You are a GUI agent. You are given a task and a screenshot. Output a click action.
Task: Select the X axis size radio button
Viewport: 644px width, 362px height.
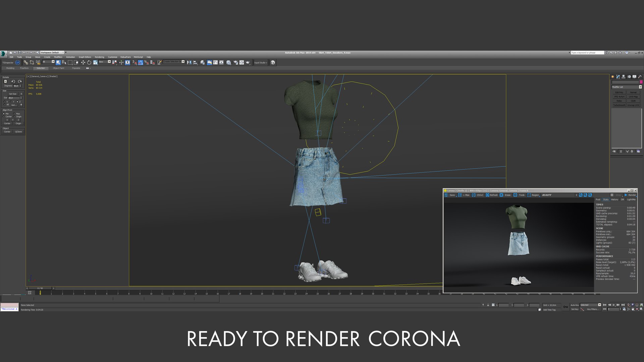pyautogui.click(x=4, y=102)
